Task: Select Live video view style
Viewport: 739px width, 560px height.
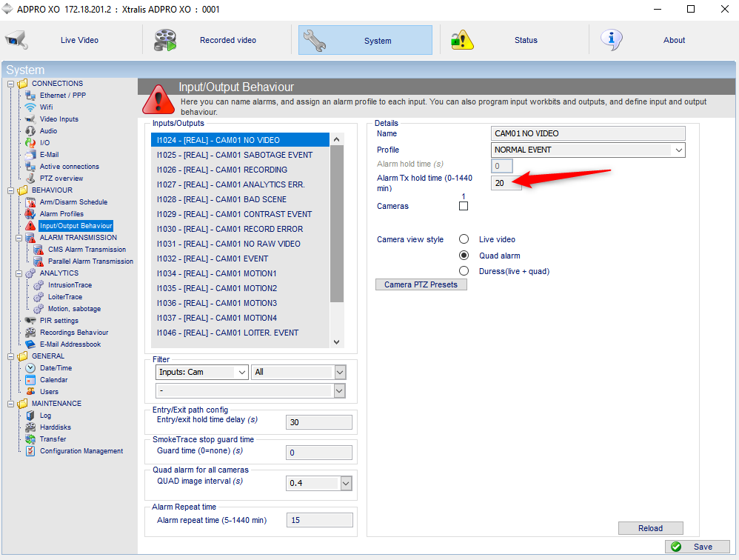Action: coord(464,239)
